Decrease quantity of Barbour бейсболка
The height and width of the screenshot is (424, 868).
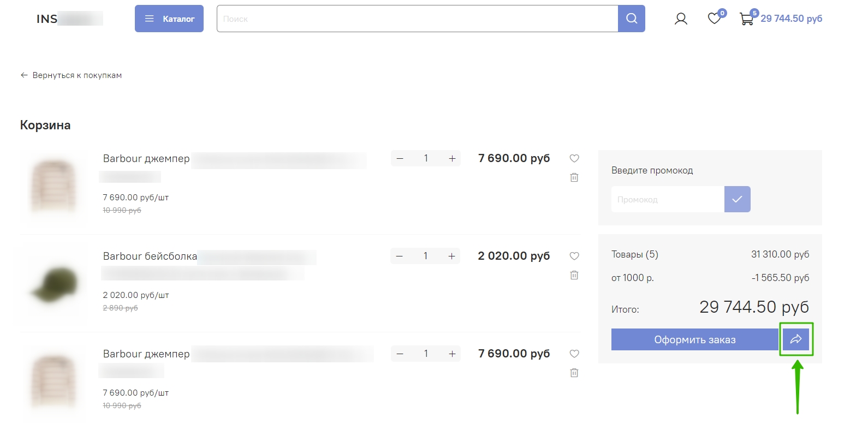point(400,256)
